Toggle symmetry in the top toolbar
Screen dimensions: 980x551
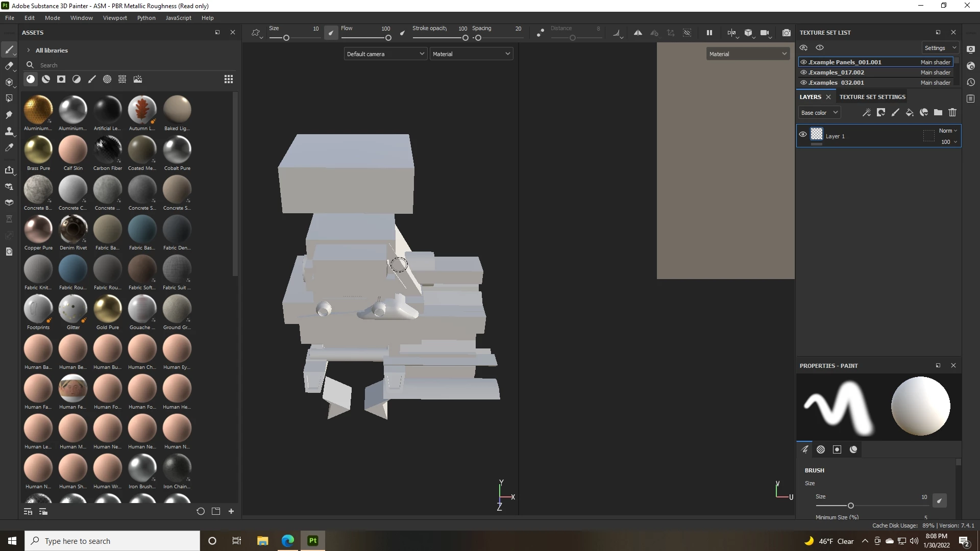pyautogui.click(x=638, y=33)
